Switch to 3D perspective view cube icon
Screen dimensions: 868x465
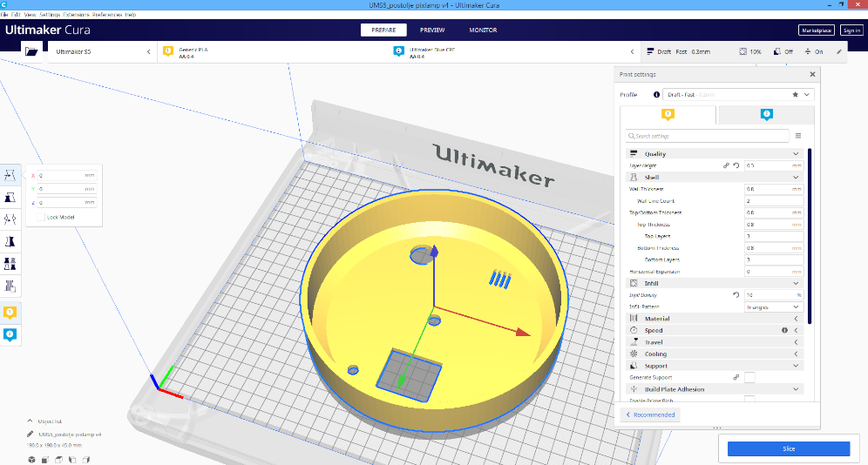[x=31, y=460]
